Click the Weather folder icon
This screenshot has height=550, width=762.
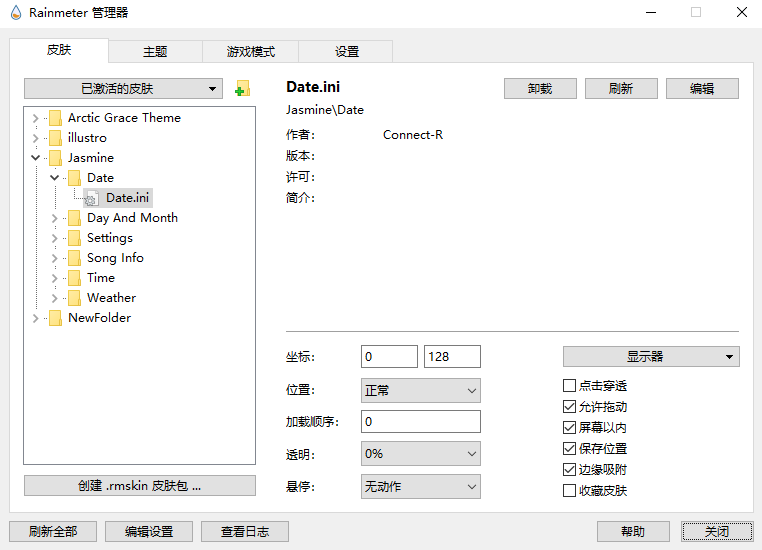coord(74,298)
